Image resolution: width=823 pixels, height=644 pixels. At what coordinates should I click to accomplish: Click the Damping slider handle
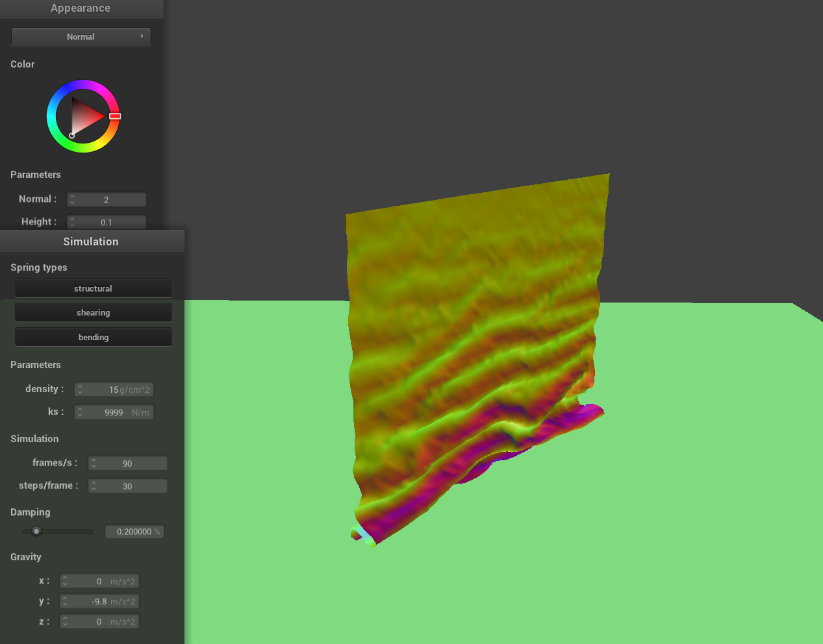coord(36,531)
